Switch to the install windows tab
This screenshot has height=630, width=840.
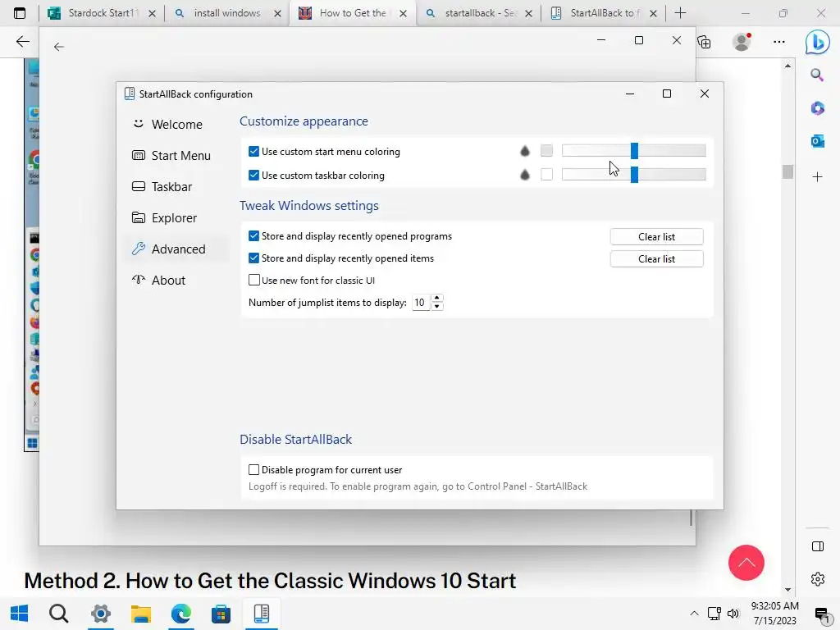click(x=227, y=13)
